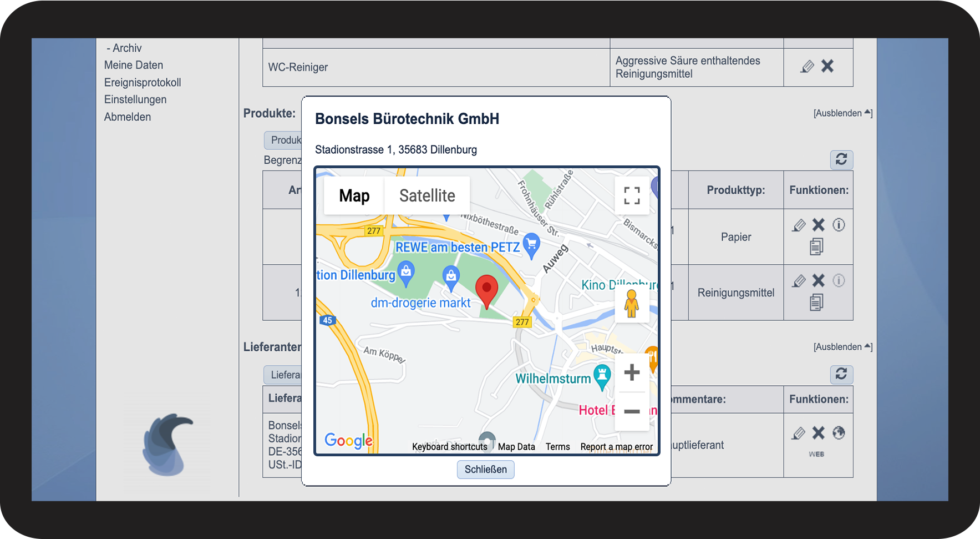Toggle fullscreen view of the map
This screenshot has width=980, height=539.
(x=632, y=195)
